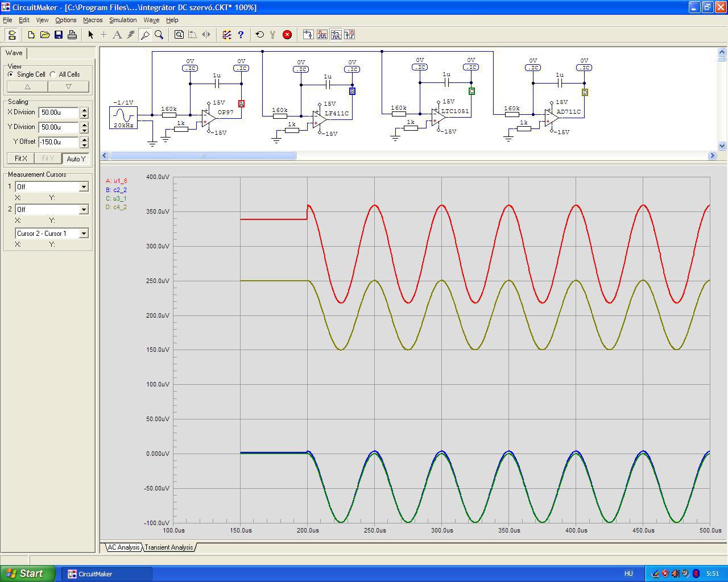Screen dimensions: 728x582
Task: Select the Probe tool
Action: (x=145, y=35)
